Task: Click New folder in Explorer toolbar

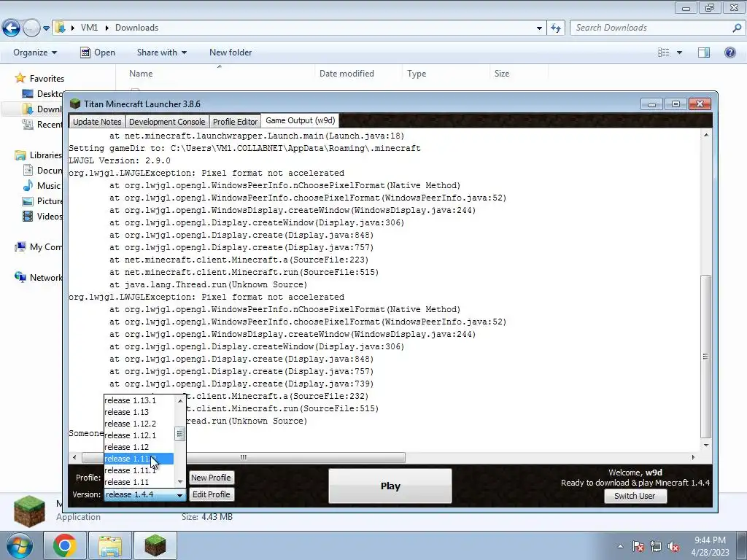Action: [x=231, y=52]
